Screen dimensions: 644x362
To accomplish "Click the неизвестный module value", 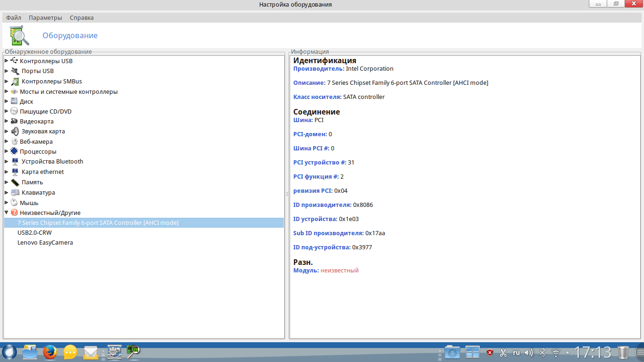I will click(x=339, y=271).
